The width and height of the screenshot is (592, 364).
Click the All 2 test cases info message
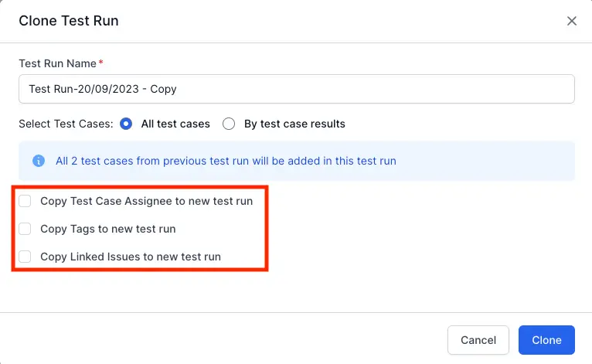coord(226,161)
